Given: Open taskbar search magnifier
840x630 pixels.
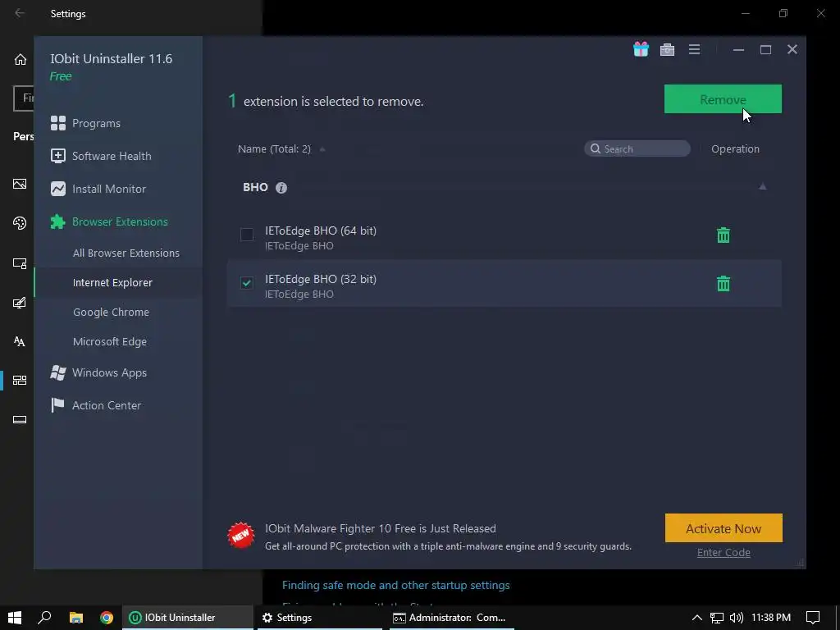Looking at the screenshot, I should pyautogui.click(x=44, y=618).
